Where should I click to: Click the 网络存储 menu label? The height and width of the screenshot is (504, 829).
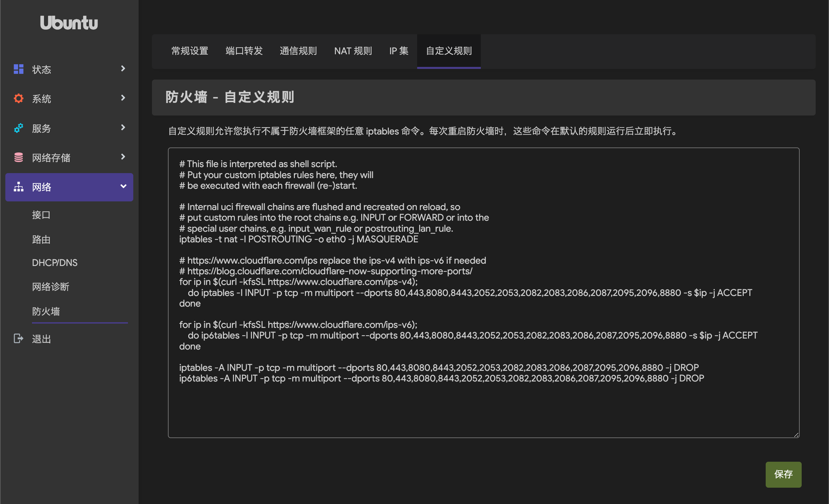point(51,158)
